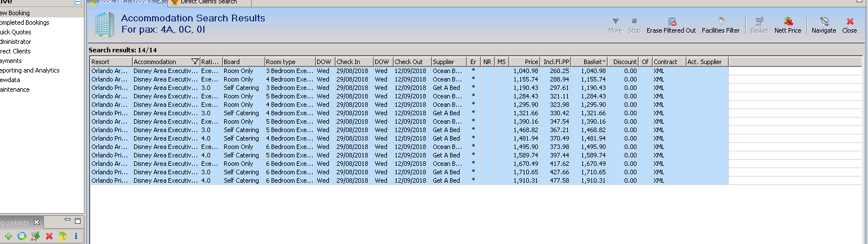The width and height of the screenshot is (868, 244).
Task: Open the Accommodation column filter funnel
Action: coord(195,62)
